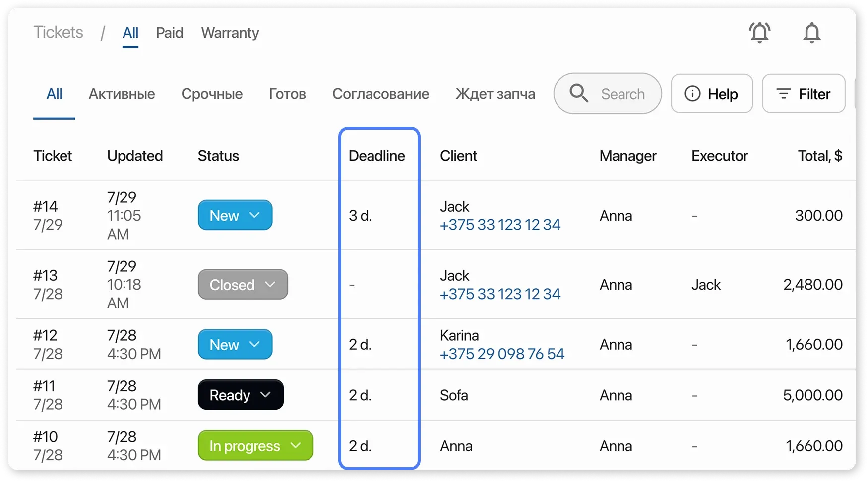Switch to the Согласование tab
868x482 pixels.
point(380,94)
